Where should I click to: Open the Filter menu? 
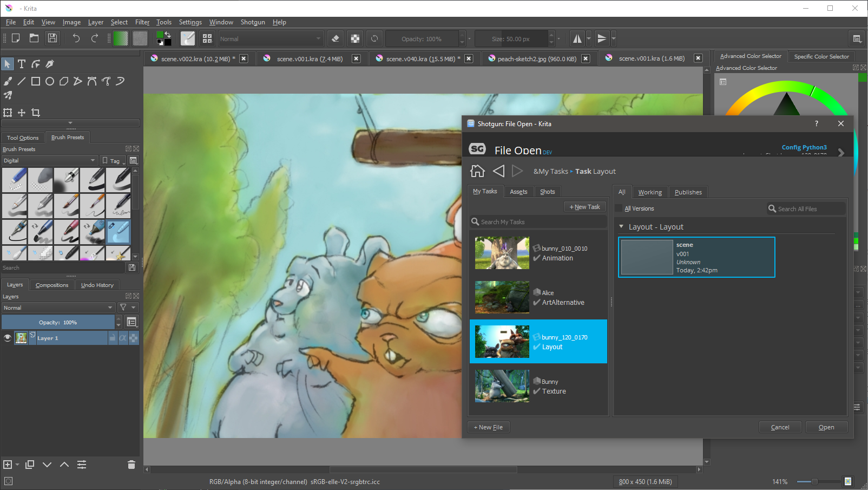point(142,22)
